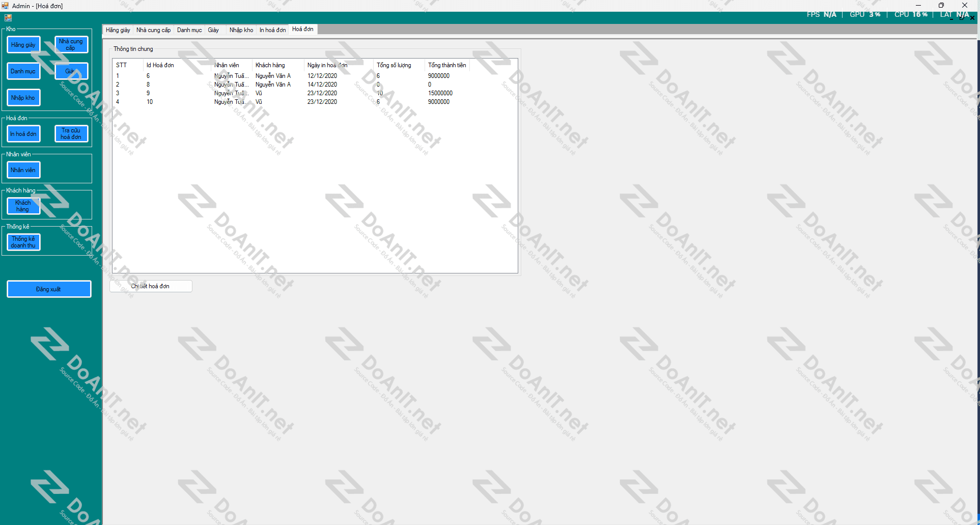
Task: Click the Nhập kho sidebar button
Action: 23,98
